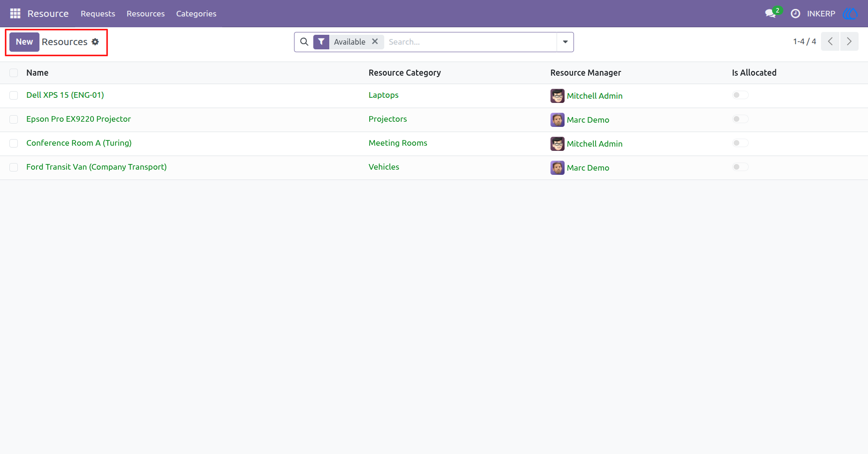868x454 pixels.
Task: Sort by Is Allocated column header
Action: coord(754,73)
